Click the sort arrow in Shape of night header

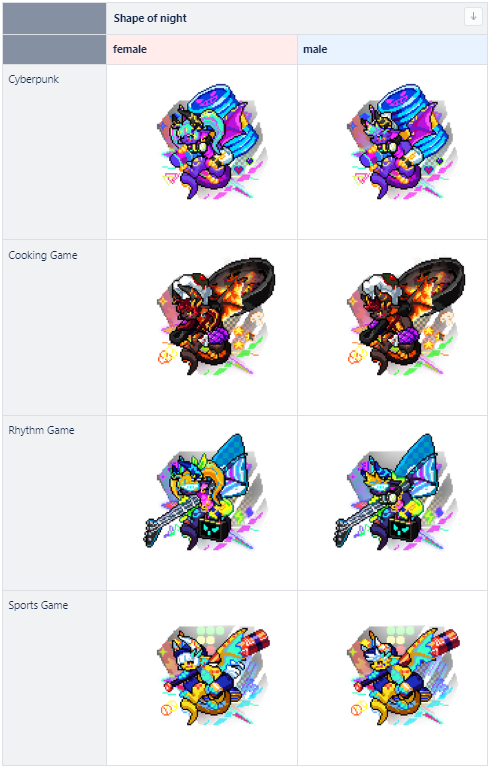pos(473,17)
